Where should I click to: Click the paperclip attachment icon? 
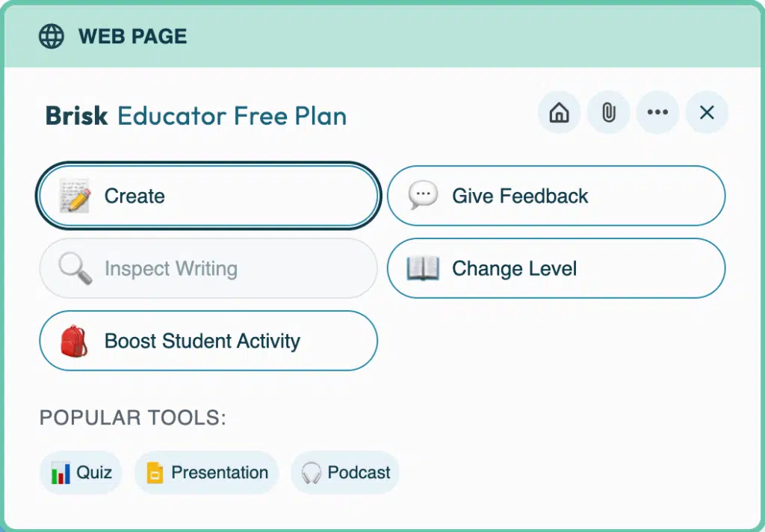click(608, 113)
